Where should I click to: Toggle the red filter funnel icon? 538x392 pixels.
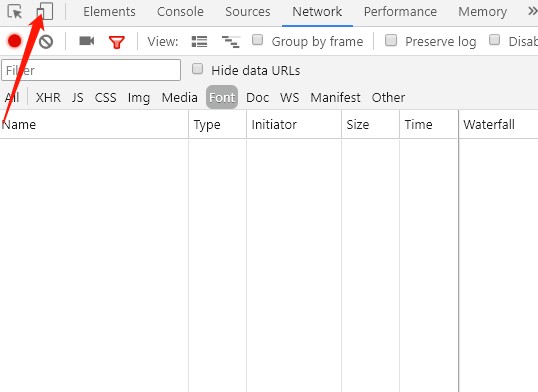pyautogui.click(x=117, y=42)
